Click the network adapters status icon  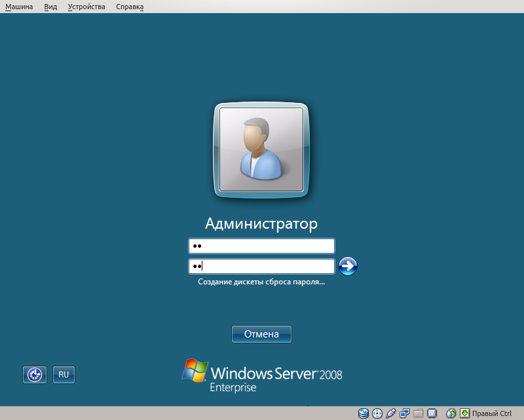(405, 413)
